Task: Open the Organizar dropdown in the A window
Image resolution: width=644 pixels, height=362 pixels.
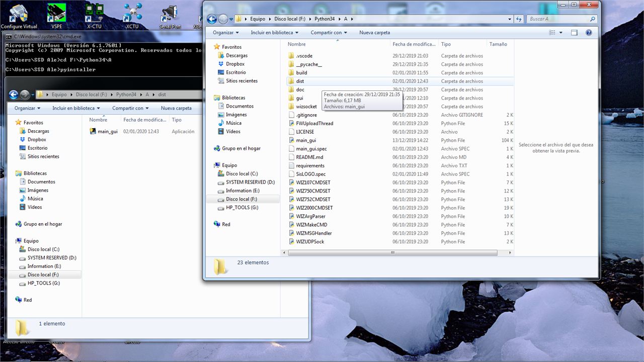Action: (x=226, y=33)
